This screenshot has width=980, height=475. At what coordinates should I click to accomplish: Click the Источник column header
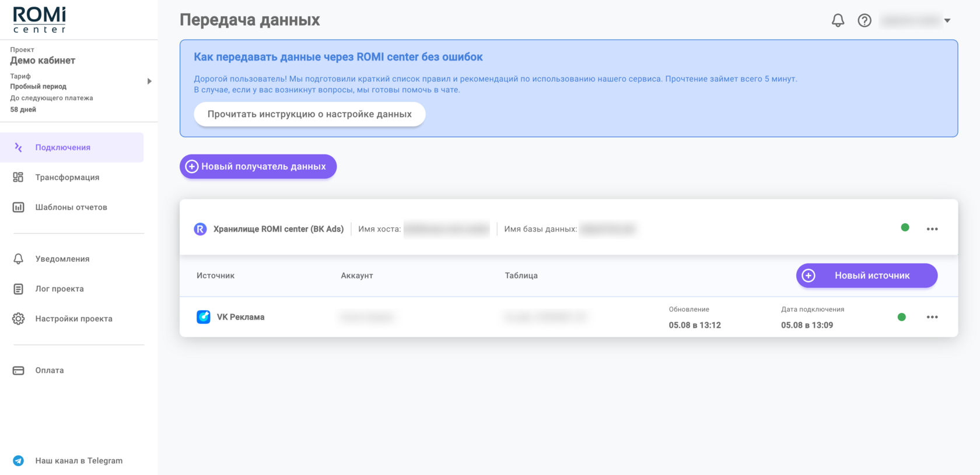pos(215,276)
